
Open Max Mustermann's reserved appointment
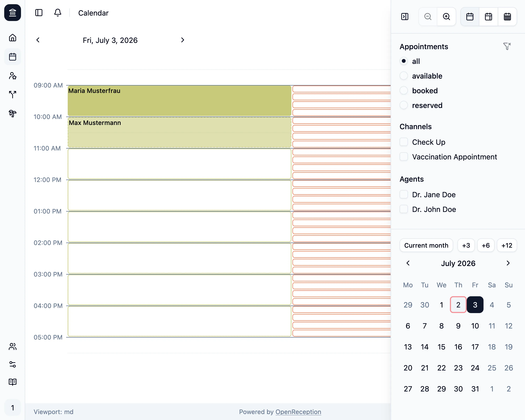[180, 132]
